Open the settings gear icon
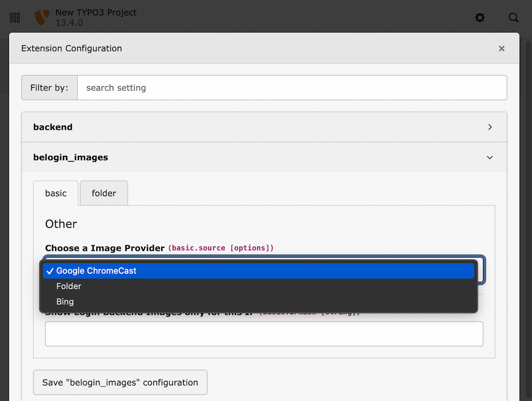The width and height of the screenshot is (532, 401). click(479, 18)
